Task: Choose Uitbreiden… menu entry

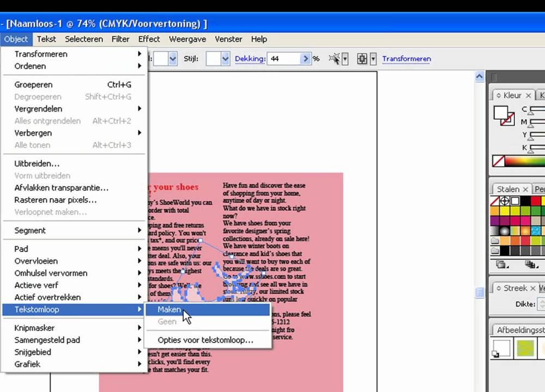Action: point(74,163)
